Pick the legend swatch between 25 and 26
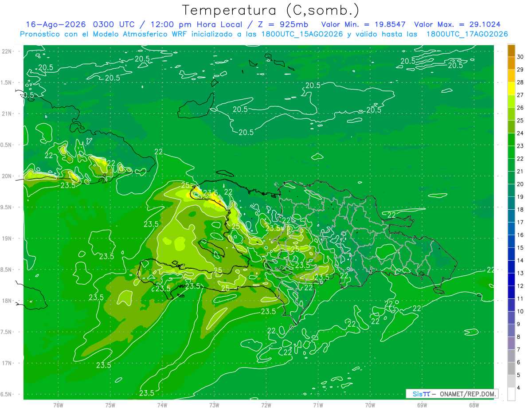The width and height of the screenshot is (532, 411). tap(511, 114)
